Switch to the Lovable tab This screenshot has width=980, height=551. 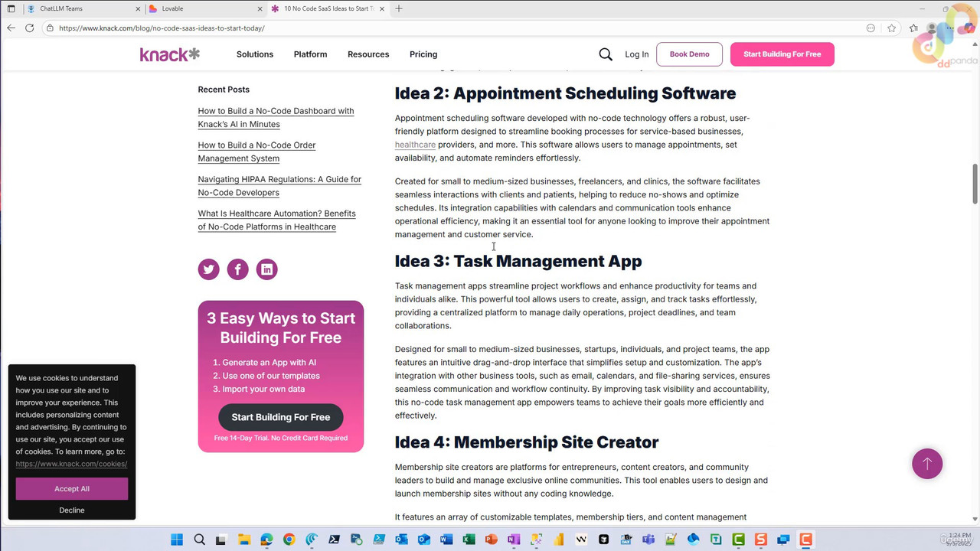pos(205,8)
